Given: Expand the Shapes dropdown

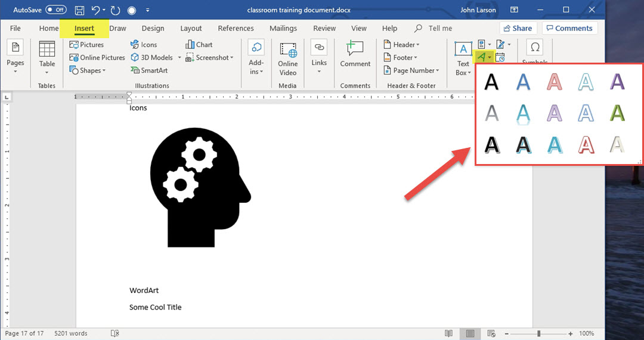Looking at the screenshot, I should click(88, 70).
